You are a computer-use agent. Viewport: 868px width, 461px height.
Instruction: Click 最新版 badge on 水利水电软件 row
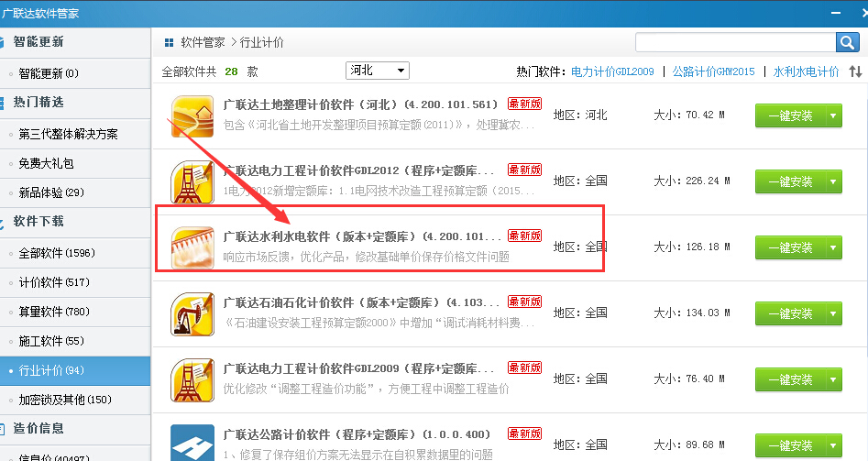(525, 236)
